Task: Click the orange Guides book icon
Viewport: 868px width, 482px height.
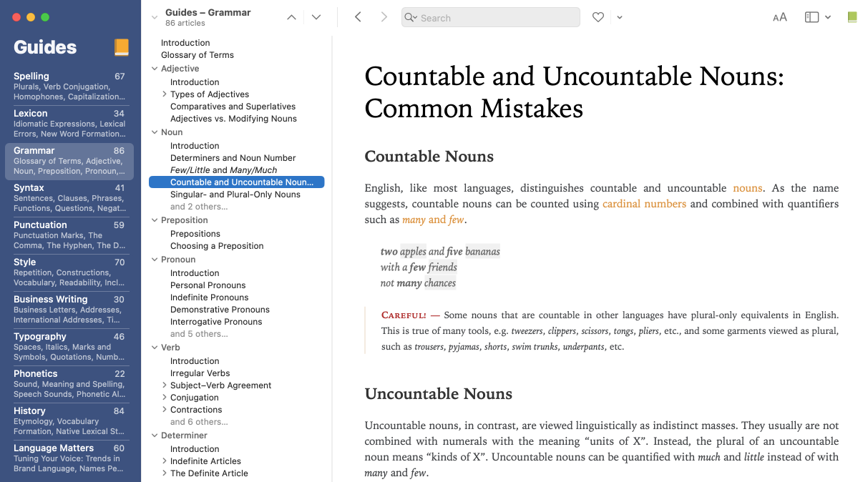Action: (x=122, y=47)
